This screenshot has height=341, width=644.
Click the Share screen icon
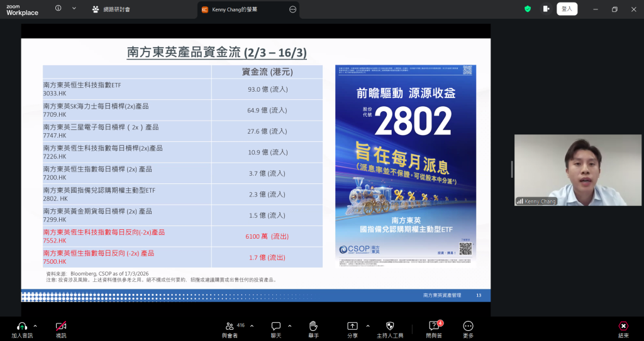click(352, 326)
